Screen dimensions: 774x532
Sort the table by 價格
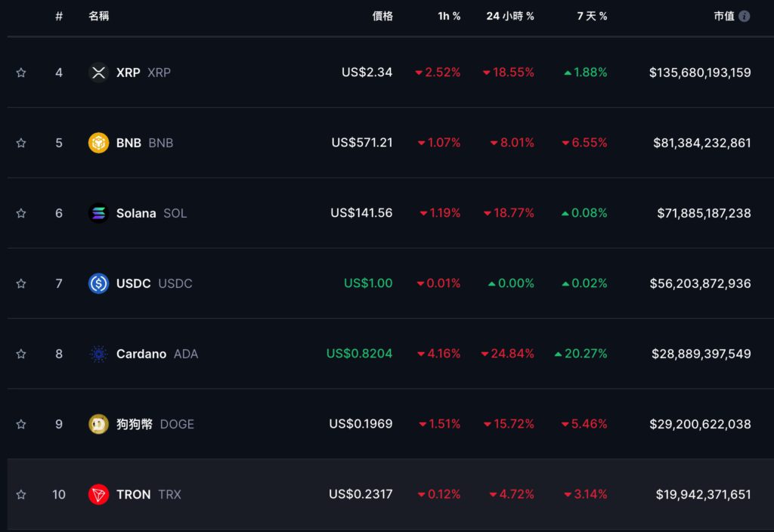click(x=384, y=16)
